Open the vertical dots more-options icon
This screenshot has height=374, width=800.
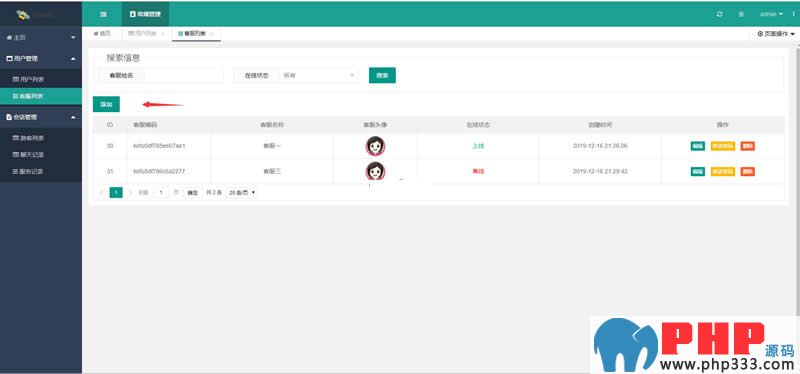point(793,14)
